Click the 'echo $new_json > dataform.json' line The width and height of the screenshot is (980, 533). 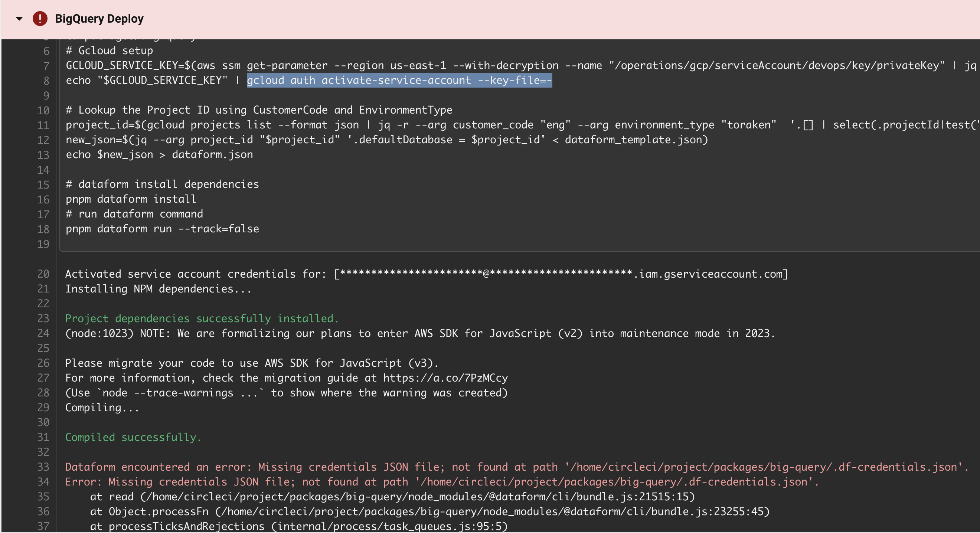coord(159,154)
